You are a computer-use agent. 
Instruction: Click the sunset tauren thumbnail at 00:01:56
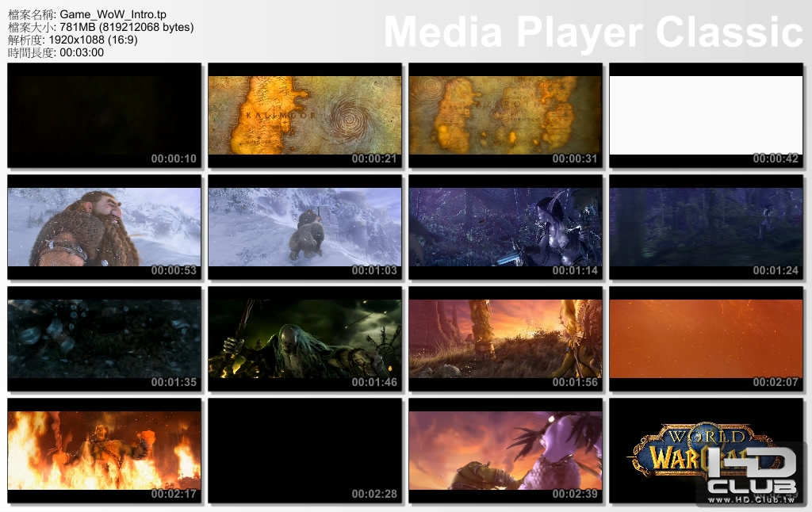coord(505,338)
